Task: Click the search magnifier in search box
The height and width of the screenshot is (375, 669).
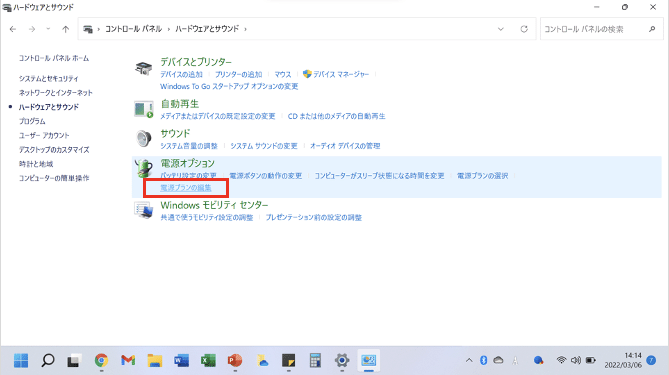Action: [652, 29]
